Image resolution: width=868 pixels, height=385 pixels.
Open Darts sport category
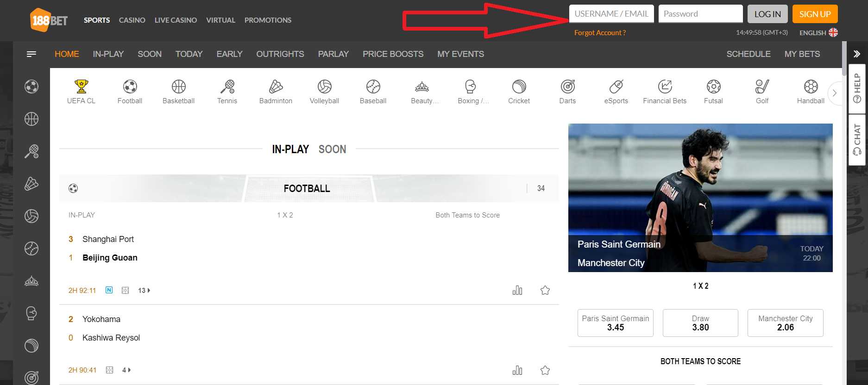click(x=568, y=92)
